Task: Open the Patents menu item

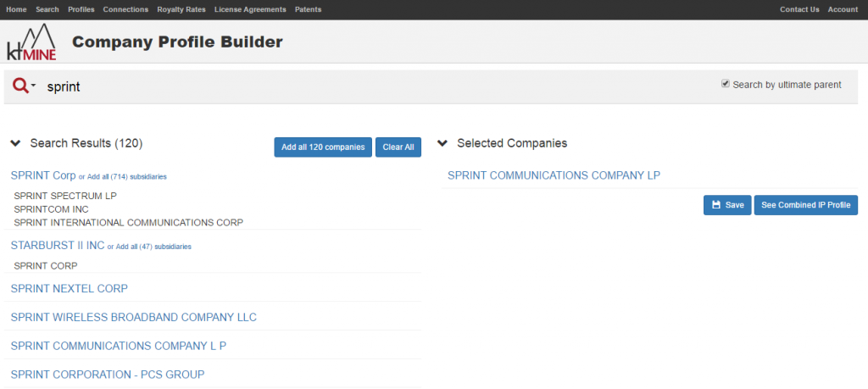Action: pyautogui.click(x=308, y=9)
